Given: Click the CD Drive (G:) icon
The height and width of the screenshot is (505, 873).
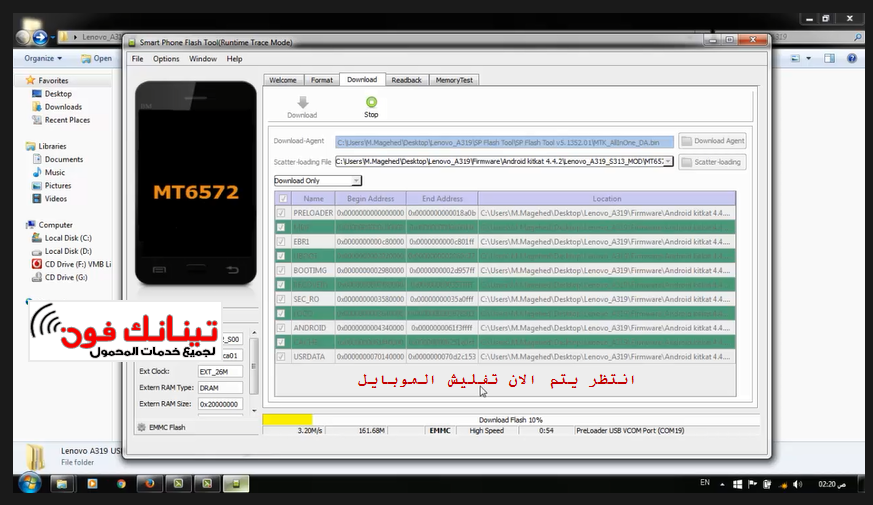Looking at the screenshot, I should [x=37, y=277].
